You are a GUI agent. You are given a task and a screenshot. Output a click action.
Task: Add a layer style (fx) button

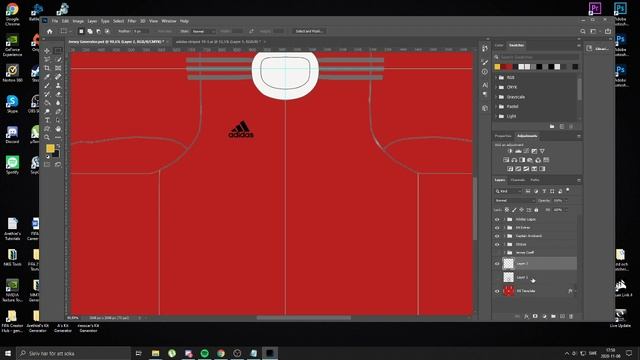pos(526,316)
